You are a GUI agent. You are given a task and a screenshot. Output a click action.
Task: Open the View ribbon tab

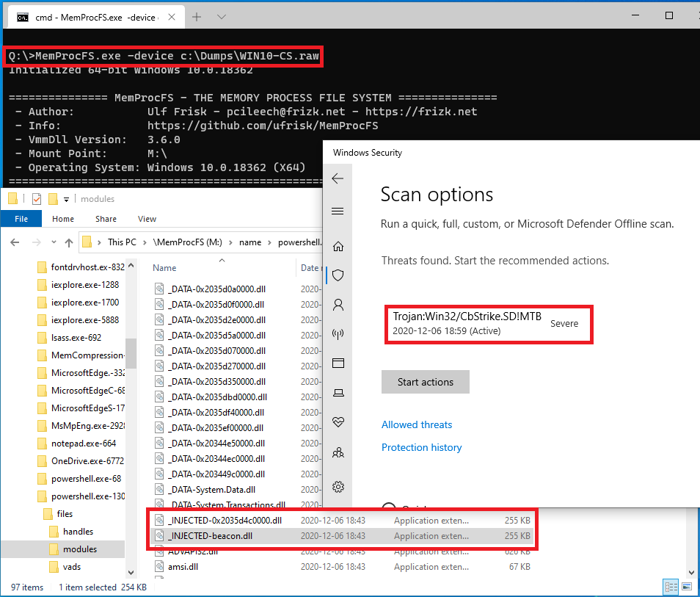tap(147, 219)
